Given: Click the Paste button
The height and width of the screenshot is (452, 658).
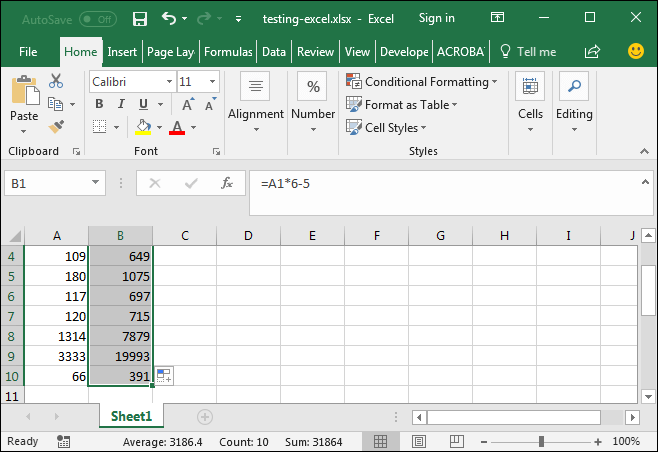Looking at the screenshot, I should (24, 100).
